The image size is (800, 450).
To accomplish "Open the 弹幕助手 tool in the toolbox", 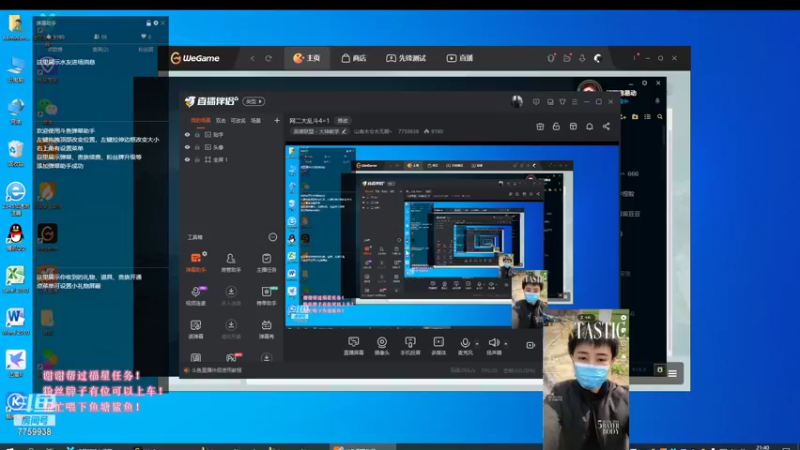I will point(196,262).
